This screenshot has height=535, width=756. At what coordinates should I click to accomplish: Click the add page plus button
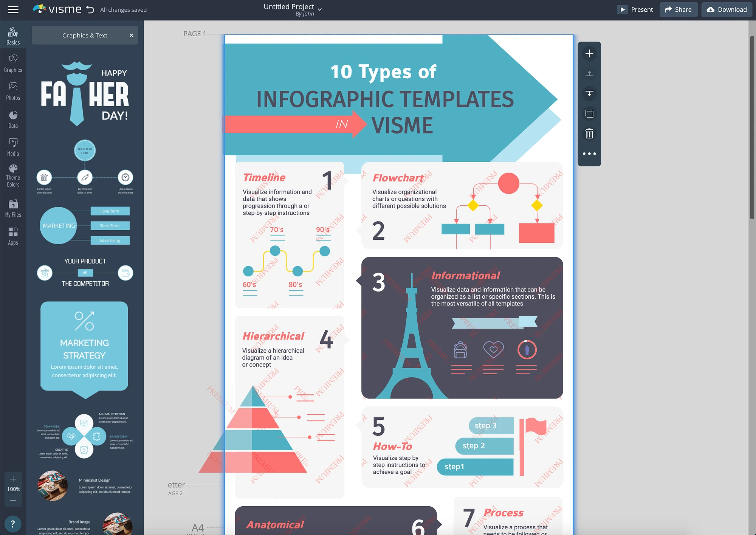[589, 53]
